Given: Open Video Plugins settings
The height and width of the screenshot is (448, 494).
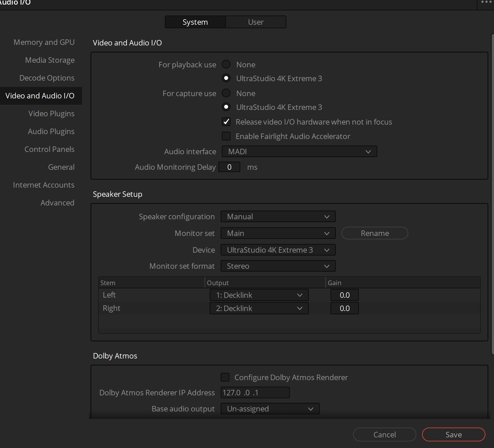Looking at the screenshot, I should 51,114.
